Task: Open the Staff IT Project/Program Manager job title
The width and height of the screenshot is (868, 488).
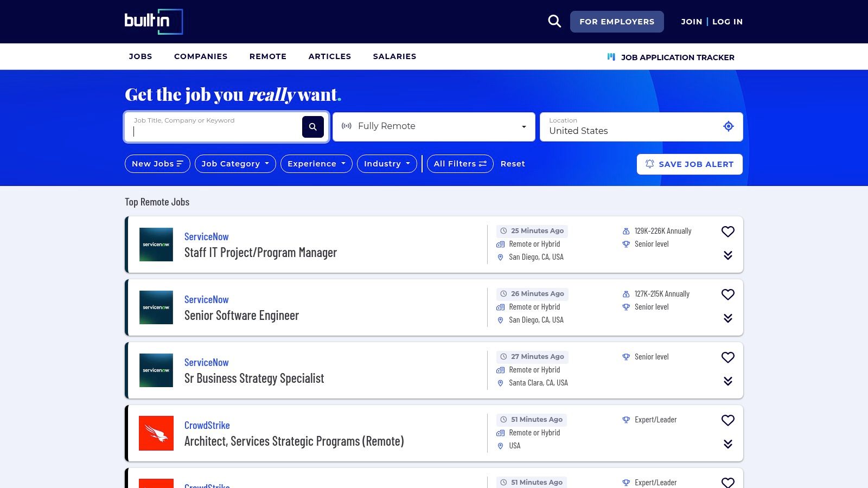Action: click(x=260, y=252)
